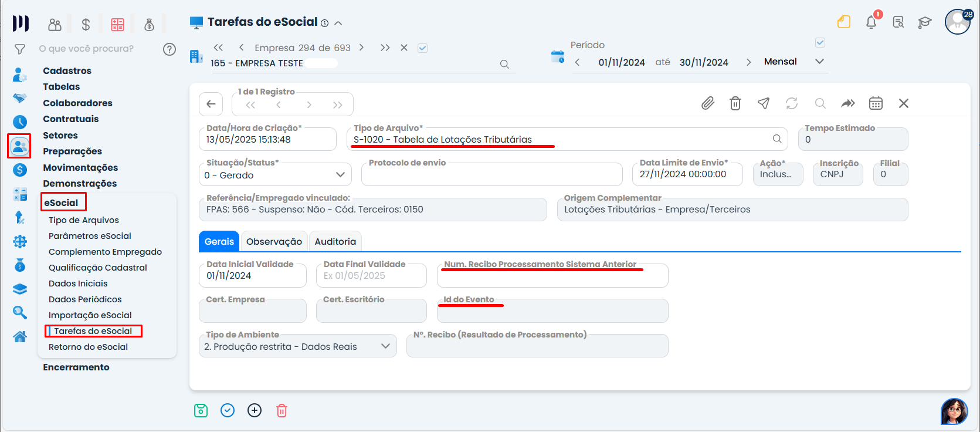Open the Cadastros menu
The height and width of the screenshot is (432, 980).
(x=67, y=70)
